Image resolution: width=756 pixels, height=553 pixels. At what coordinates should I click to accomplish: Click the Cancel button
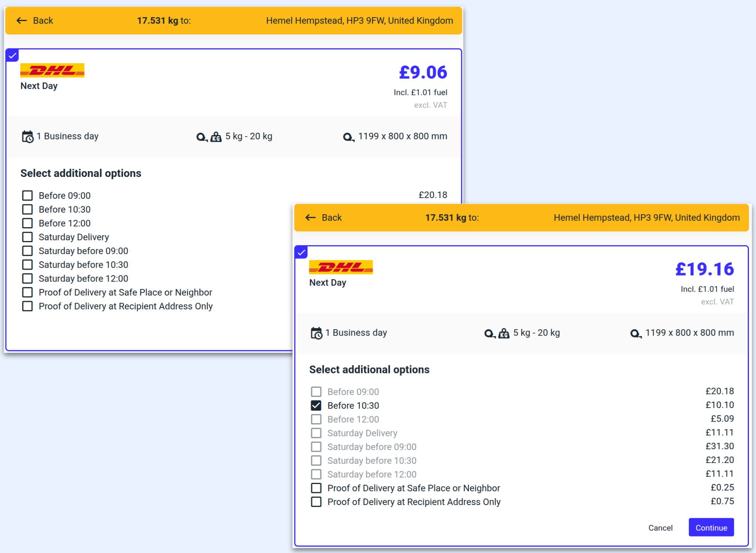[x=660, y=528]
